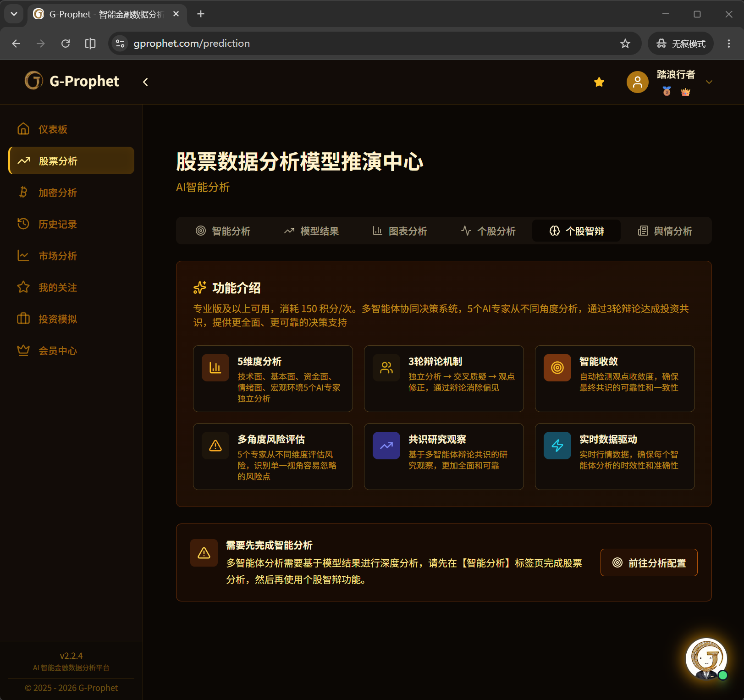The image size is (744, 700).
Task: Click the gold star favorite icon
Action: click(x=599, y=82)
